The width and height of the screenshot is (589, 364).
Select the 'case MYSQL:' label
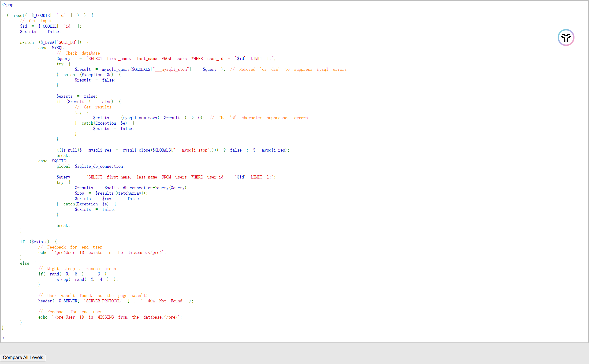pos(52,48)
